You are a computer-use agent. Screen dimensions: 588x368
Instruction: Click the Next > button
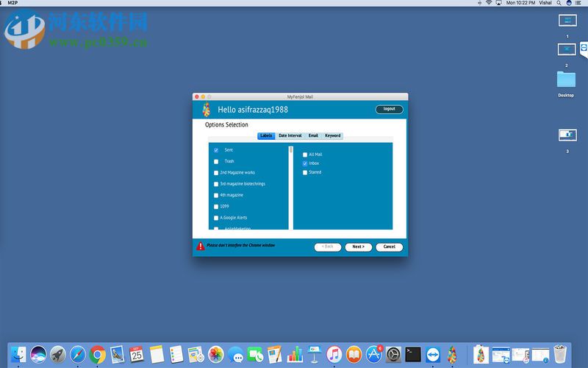click(359, 247)
